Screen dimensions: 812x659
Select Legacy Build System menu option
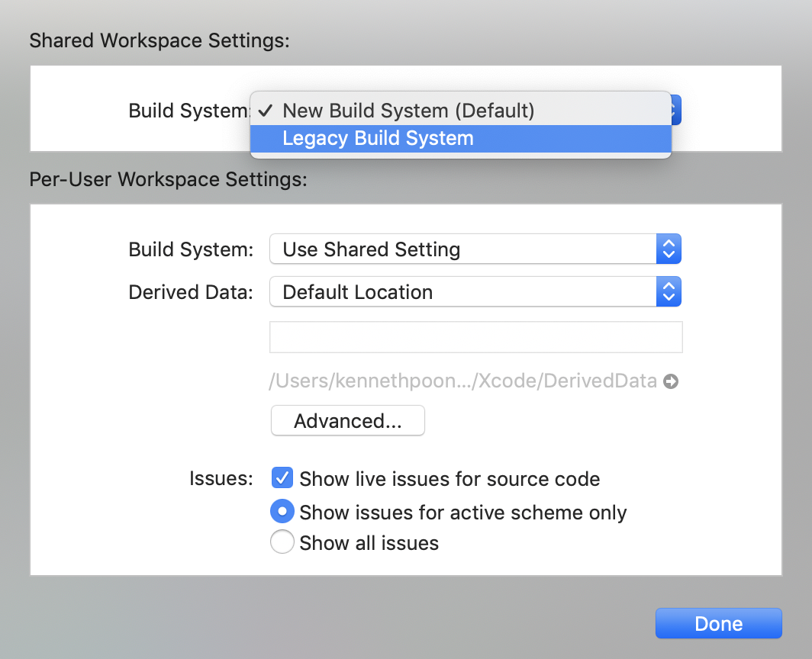(x=461, y=139)
